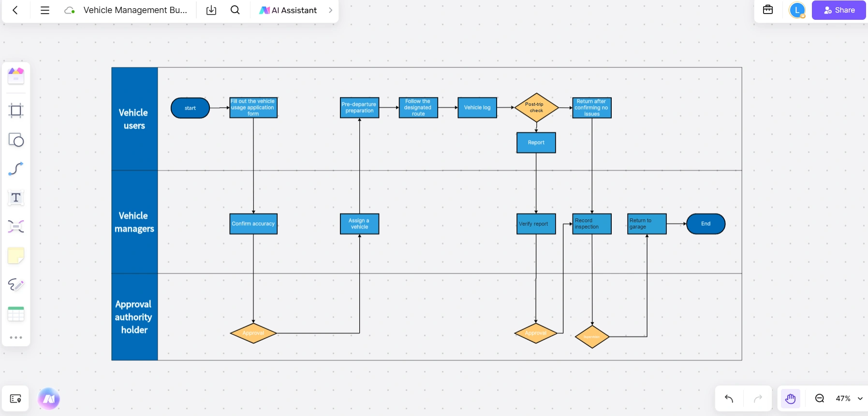
Task: Select the curved Connector line tool
Action: tap(16, 169)
